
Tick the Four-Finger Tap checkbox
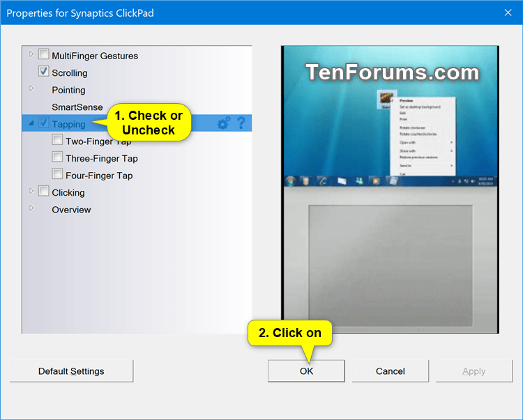click(57, 174)
